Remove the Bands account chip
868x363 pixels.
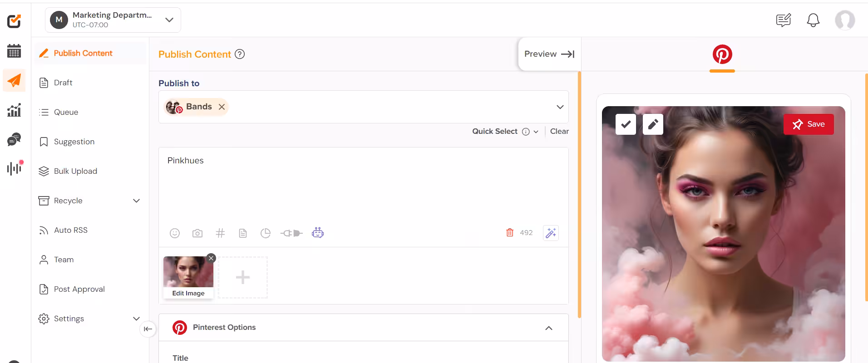pyautogui.click(x=222, y=107)
